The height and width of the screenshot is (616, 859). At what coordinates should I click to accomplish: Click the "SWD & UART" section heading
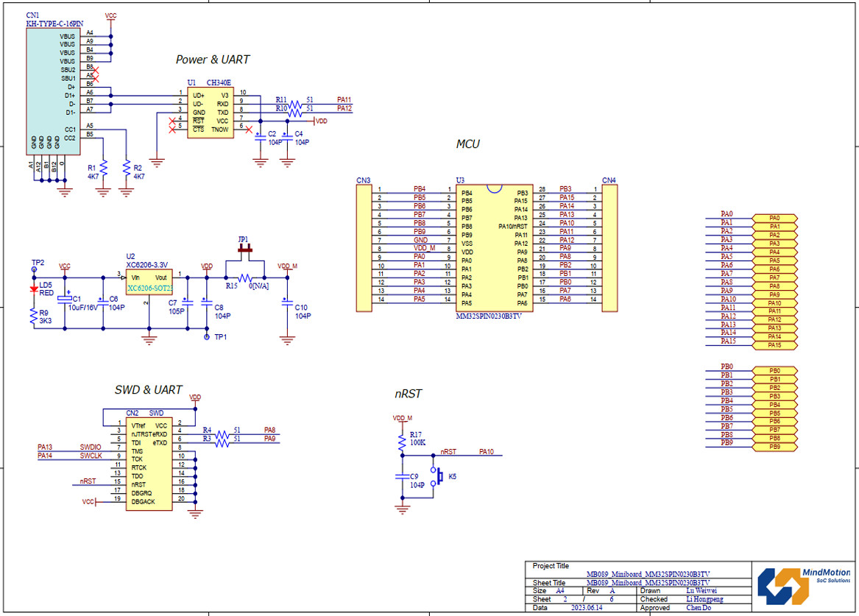pos(148,390)
